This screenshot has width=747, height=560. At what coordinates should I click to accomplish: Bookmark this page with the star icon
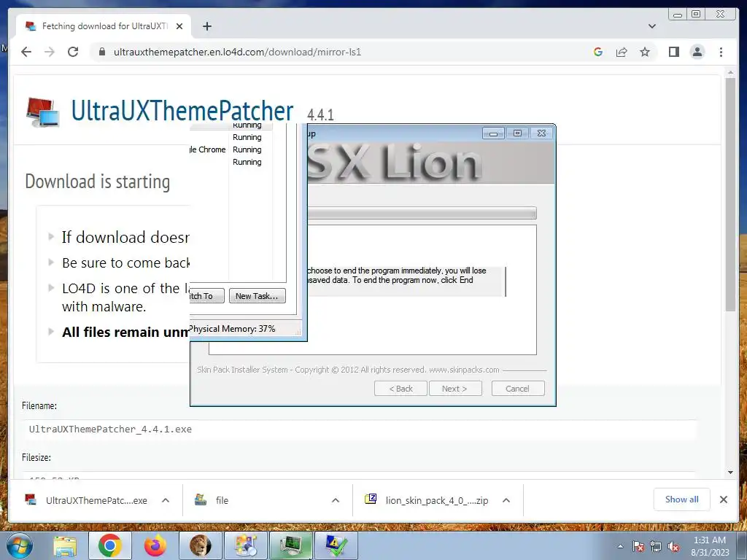click(645, 52)
